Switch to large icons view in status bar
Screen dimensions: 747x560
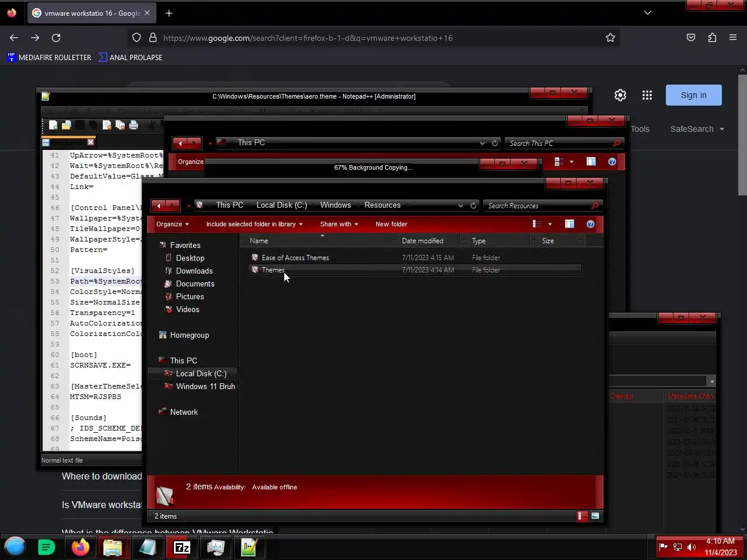click(595, 516)
